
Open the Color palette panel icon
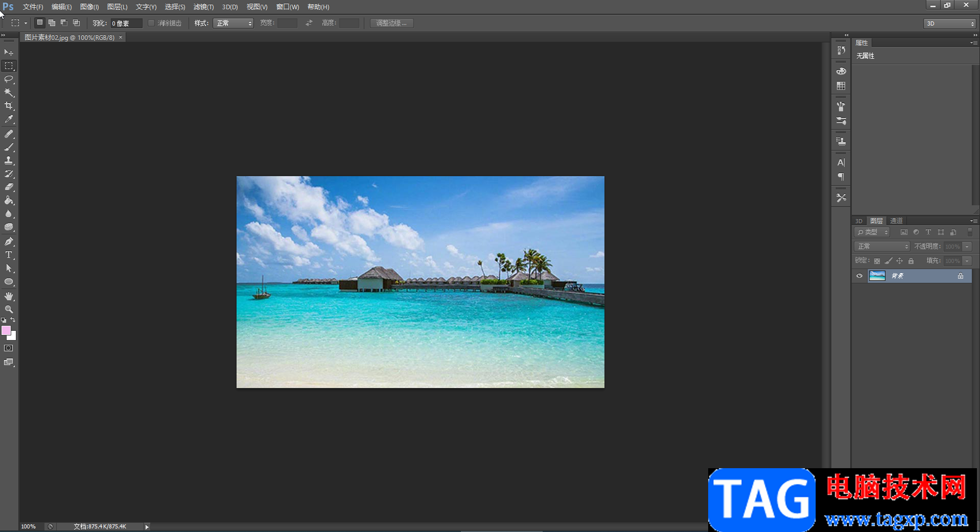[x=841, y=71]
